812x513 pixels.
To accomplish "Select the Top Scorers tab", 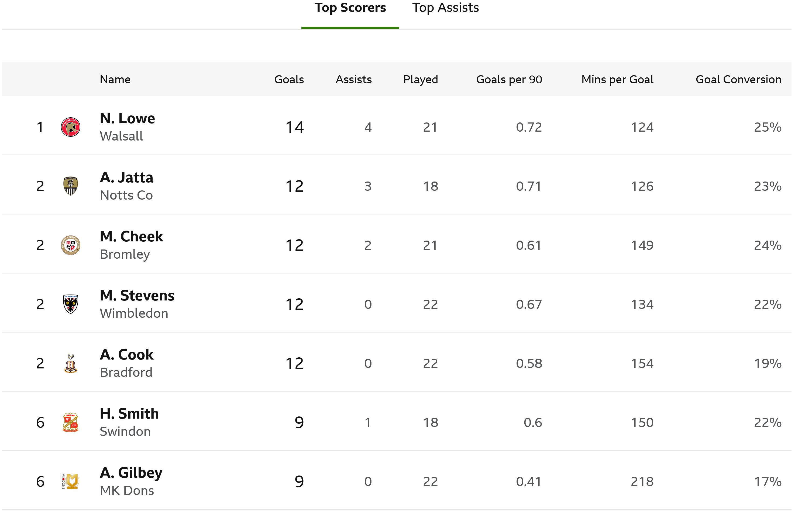I will point(350,8).
